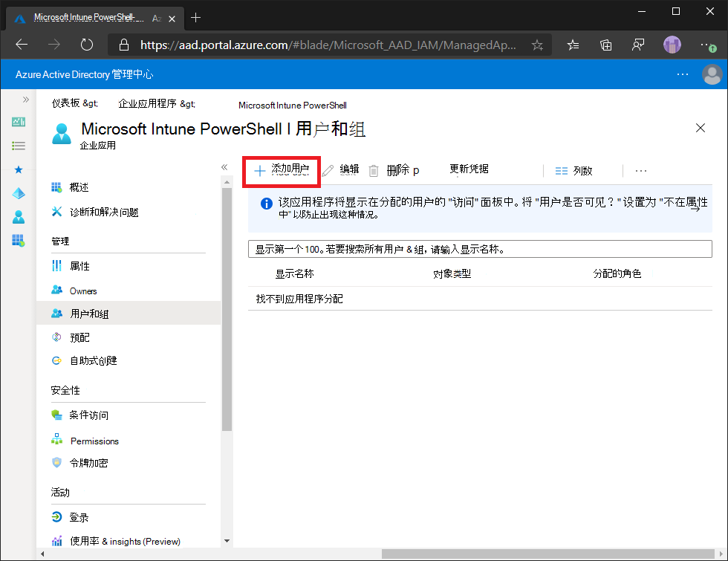Image resolution: width=728 pixels, height=561 pixels.
Task: Open the 属性 menu item
Action: [128, 266]
